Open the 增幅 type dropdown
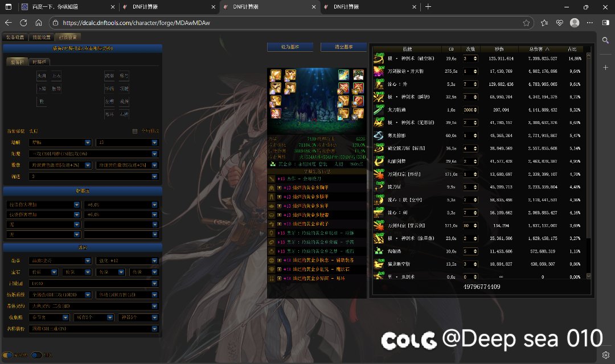This screenshot has width=615, height=364. (x=60, y=143)
